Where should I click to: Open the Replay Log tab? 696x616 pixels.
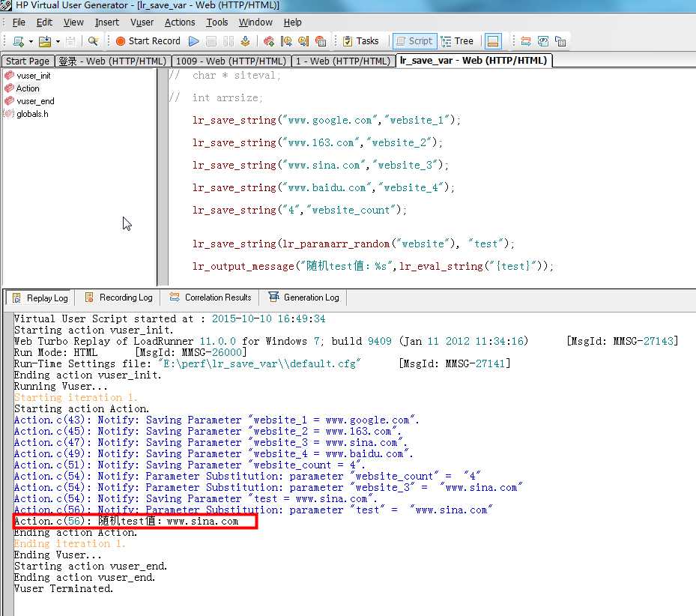[40, 298]
